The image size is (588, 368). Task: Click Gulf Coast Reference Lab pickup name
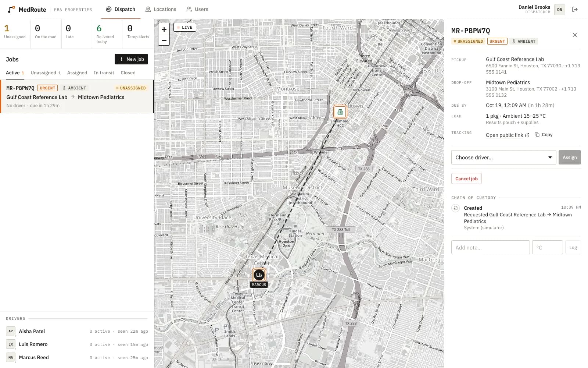[515, 59]
